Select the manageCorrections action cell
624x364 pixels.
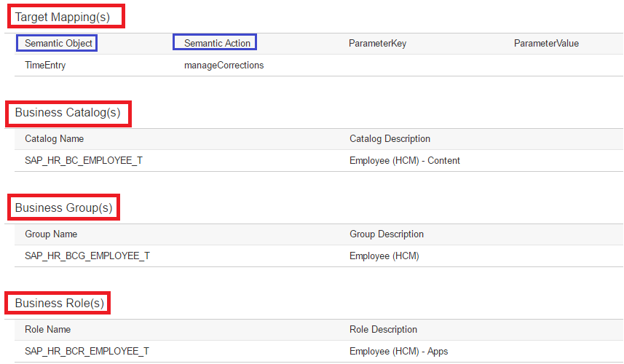[224, 66]
